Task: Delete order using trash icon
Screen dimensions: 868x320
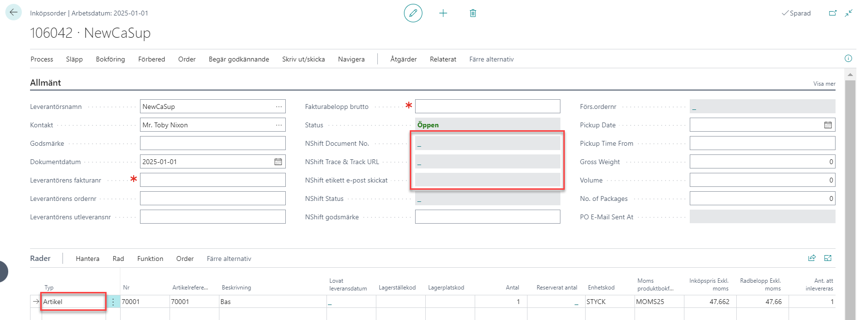Action: point(473,13)
